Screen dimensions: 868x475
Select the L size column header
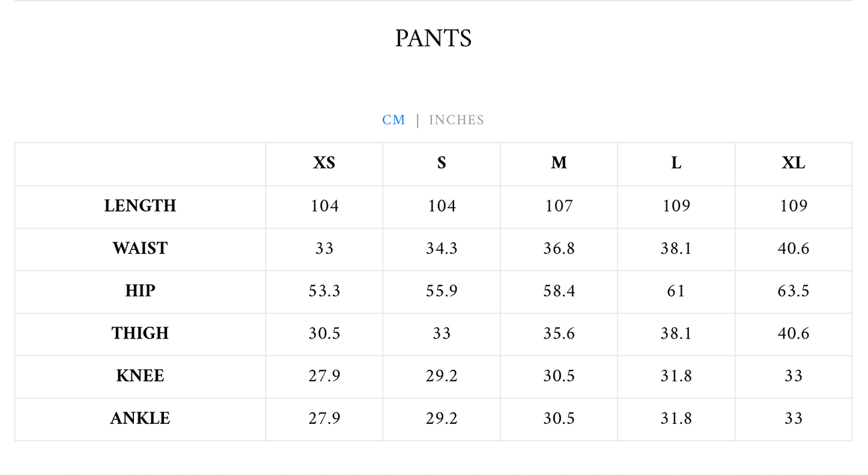click(x=676, y=164)
